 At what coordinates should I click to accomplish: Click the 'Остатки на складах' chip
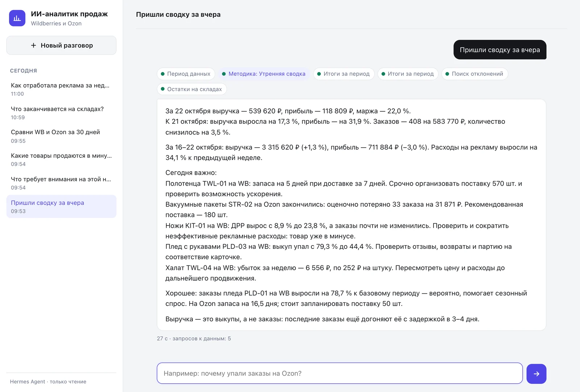(x=192, y=89)
